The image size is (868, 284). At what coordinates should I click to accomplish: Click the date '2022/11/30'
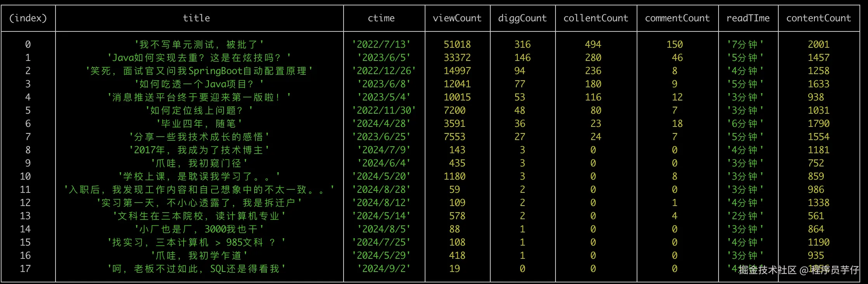coord(384,111)
